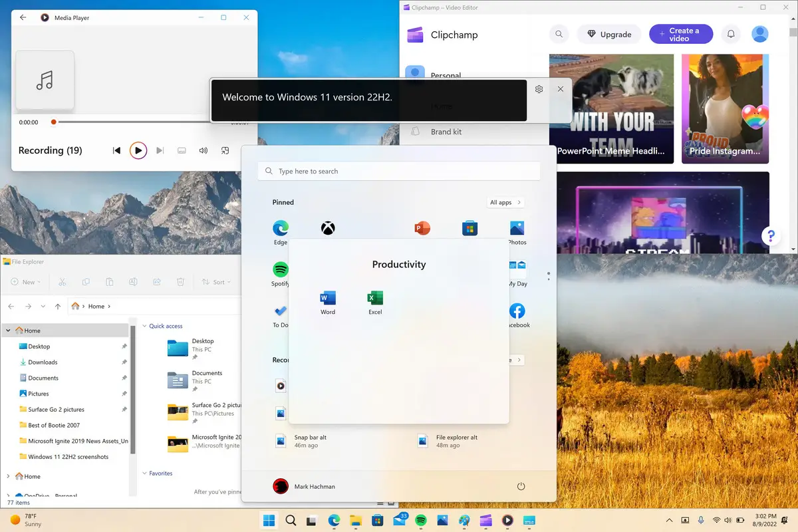Screen dimensions: 798x532
Task: Click the Copy icon in File Explorer
Action: coord(86,281)
